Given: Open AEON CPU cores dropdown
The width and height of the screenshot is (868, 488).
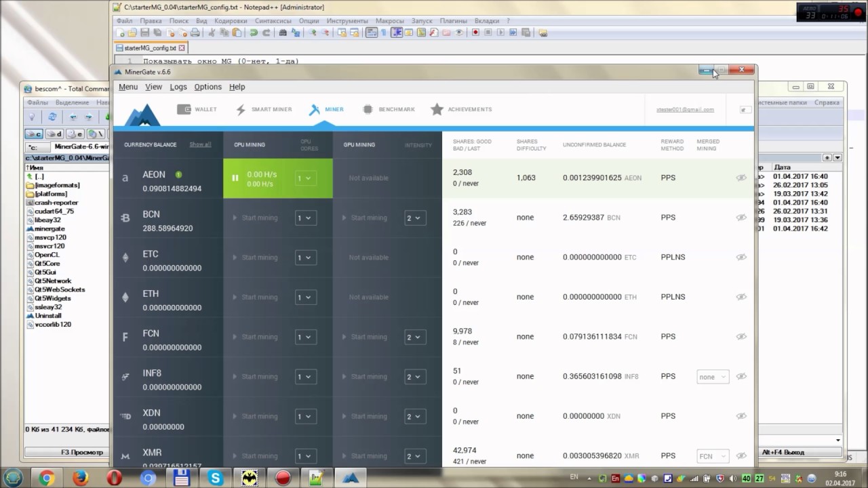Looking at the screenshot, I should click(x=306, y=178).
